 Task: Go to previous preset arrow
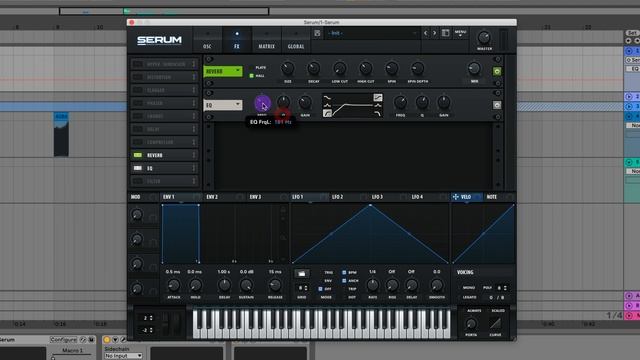(x=425, y=33)
